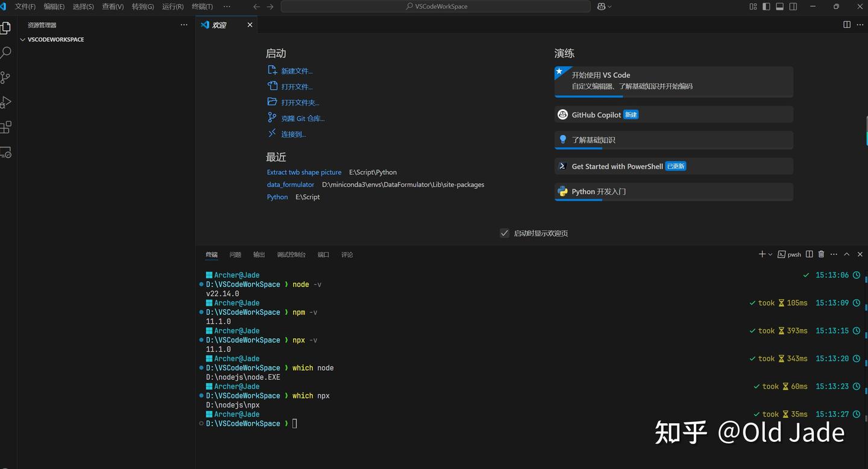Create a new terminal with the plus icon
This screenshot has width=868, height=469.
761,254
